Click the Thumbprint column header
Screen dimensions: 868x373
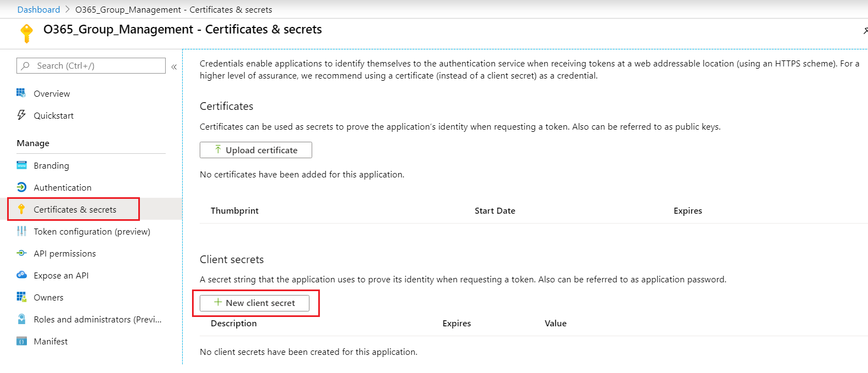[234, 211]
